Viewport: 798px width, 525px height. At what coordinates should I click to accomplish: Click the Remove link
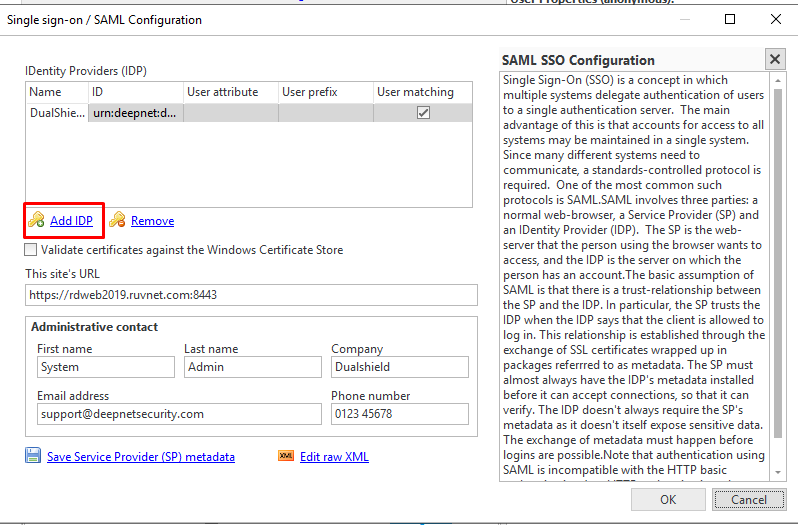pos(152,221)
